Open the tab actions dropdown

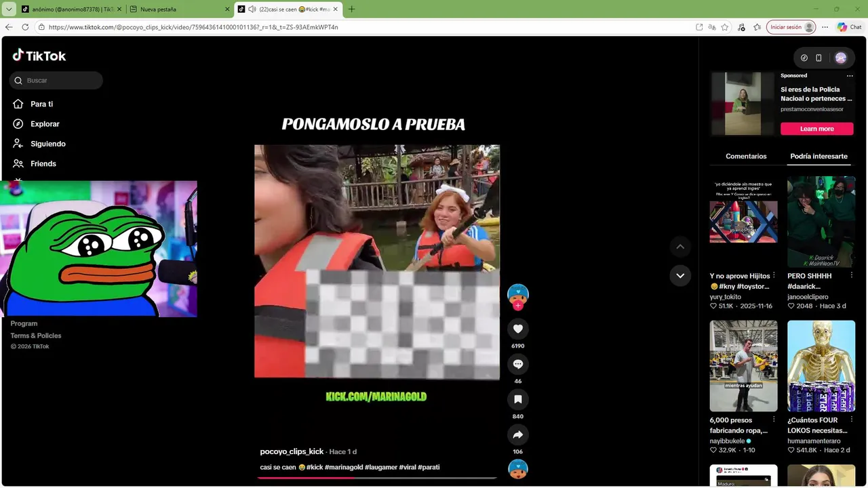tap(9, 9)
